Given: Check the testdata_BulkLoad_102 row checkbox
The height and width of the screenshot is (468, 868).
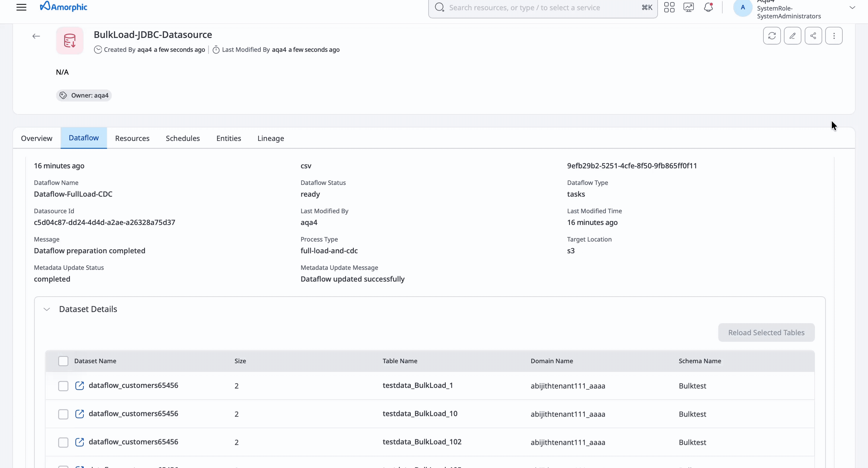Looking at the screenshot, I should pyautogui.click(x=63, y=442).
